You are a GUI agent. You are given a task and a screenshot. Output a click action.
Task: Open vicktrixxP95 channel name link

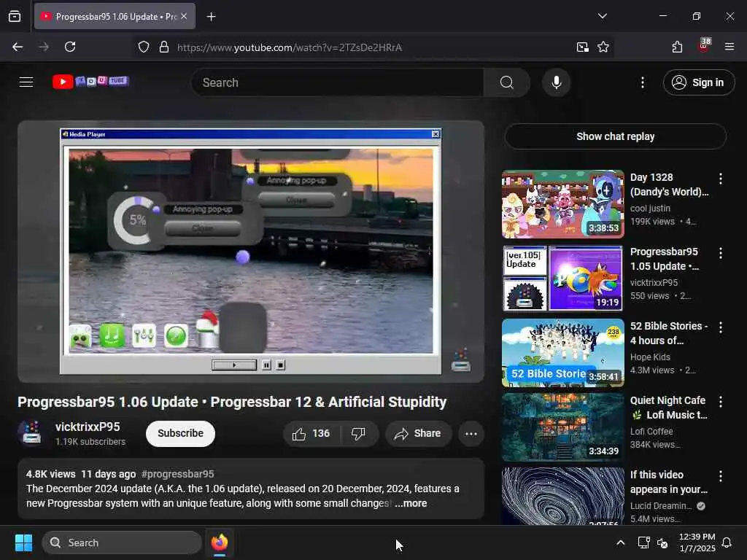pos(88,427)
